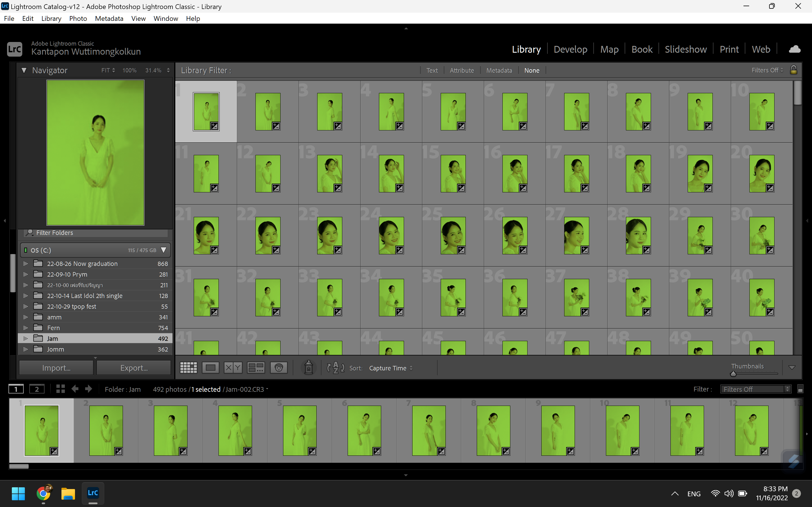
Task: Expand the Jam folder in Folders panel
Action: 25,338
